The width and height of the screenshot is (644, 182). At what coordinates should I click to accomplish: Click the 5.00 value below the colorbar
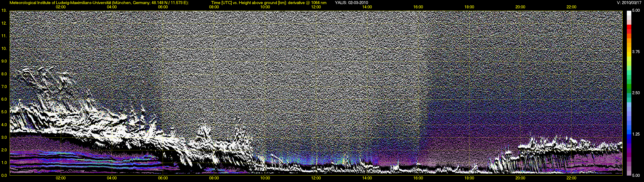(636, 175)
